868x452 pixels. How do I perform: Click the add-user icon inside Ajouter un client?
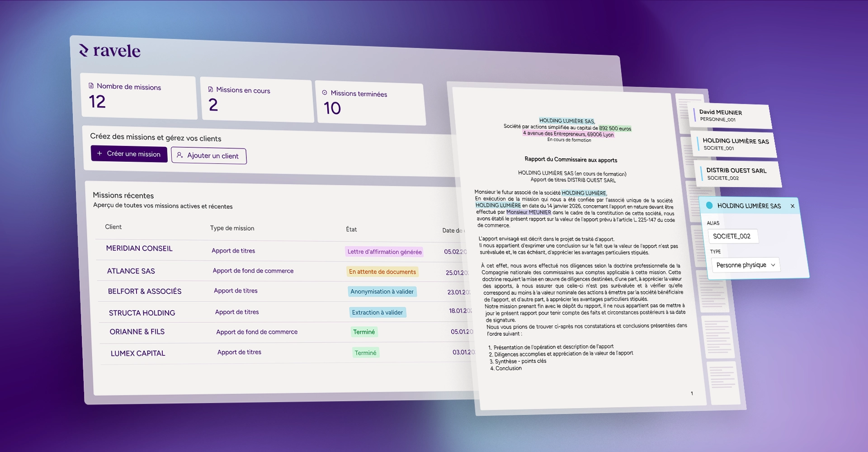[x=180, y=155]
